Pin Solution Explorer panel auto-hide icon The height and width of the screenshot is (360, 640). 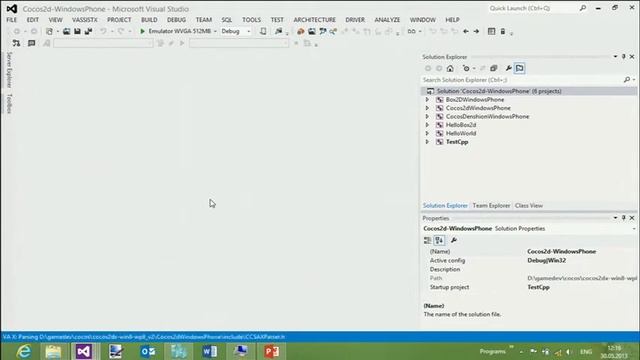(x=624, y=57)
